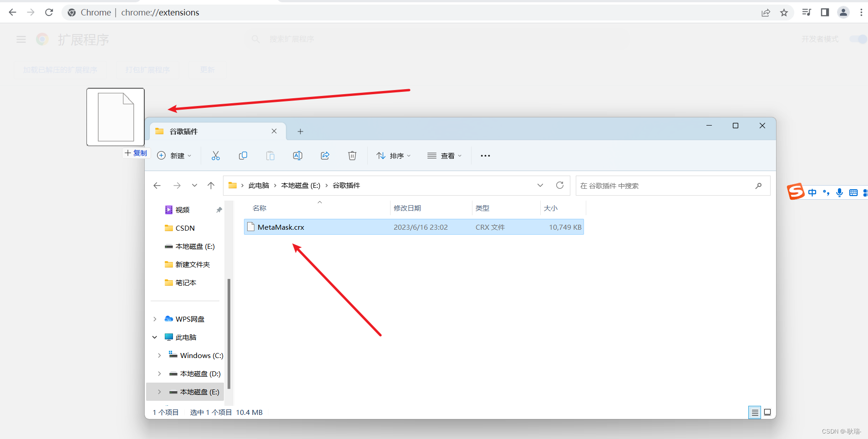Image resolution: width=868 pixels, height=439 pixels.
Task: Expand the WPS网盘 tree node
Action: 155,319
